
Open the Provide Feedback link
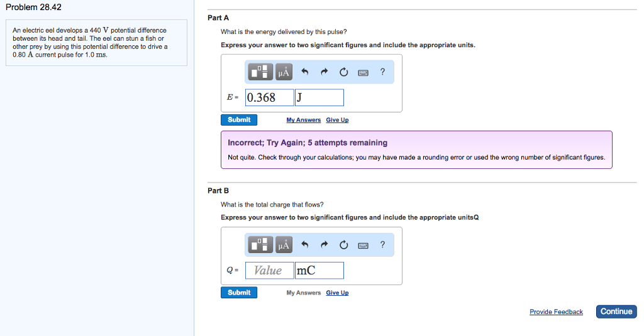pos(556,312)
